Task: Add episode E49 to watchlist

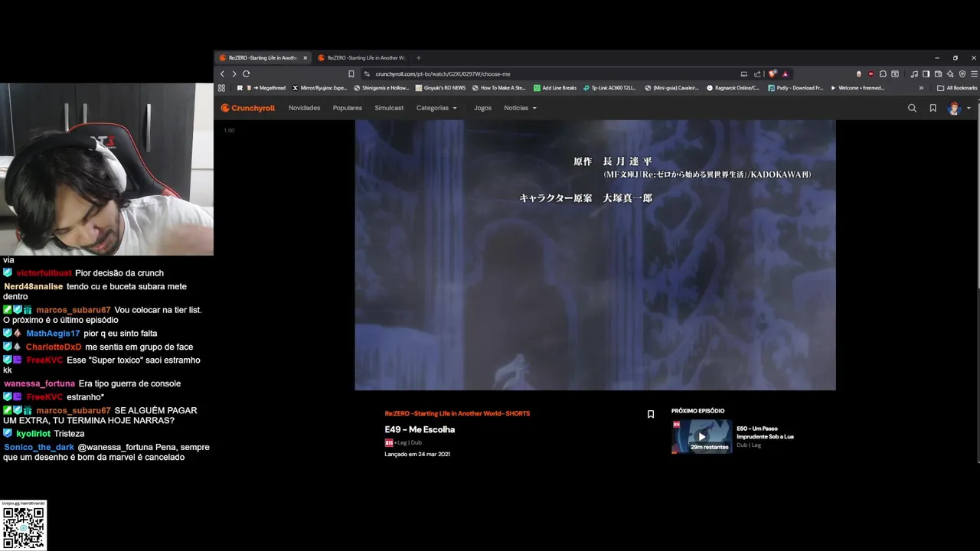Action: click(651, 414)
